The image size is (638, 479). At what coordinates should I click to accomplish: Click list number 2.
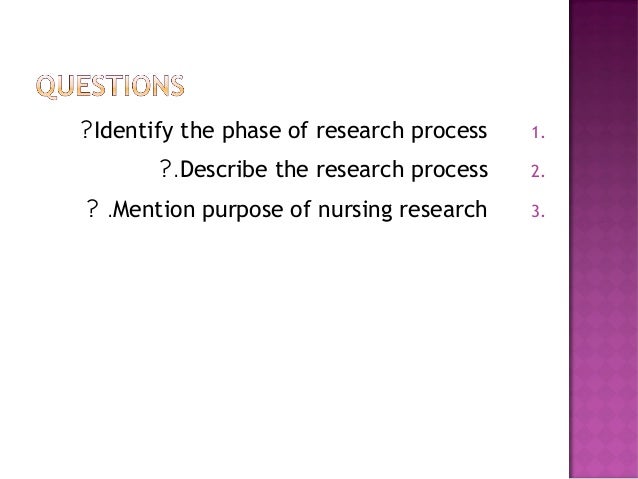[536, 171]
